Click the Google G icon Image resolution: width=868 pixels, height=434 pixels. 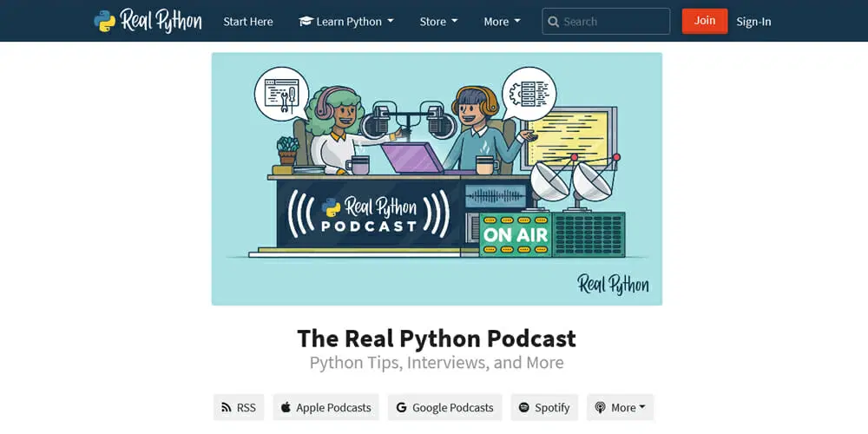pos(401,407)
